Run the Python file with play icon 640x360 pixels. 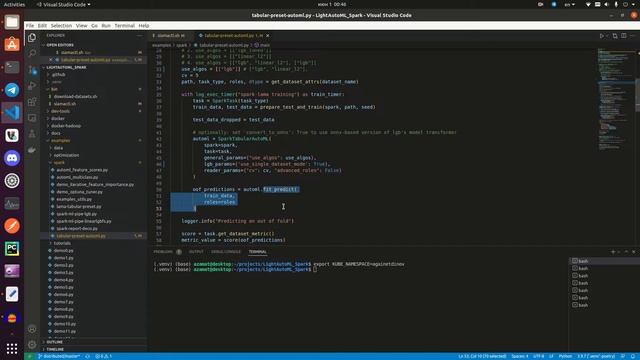(602, 36)
